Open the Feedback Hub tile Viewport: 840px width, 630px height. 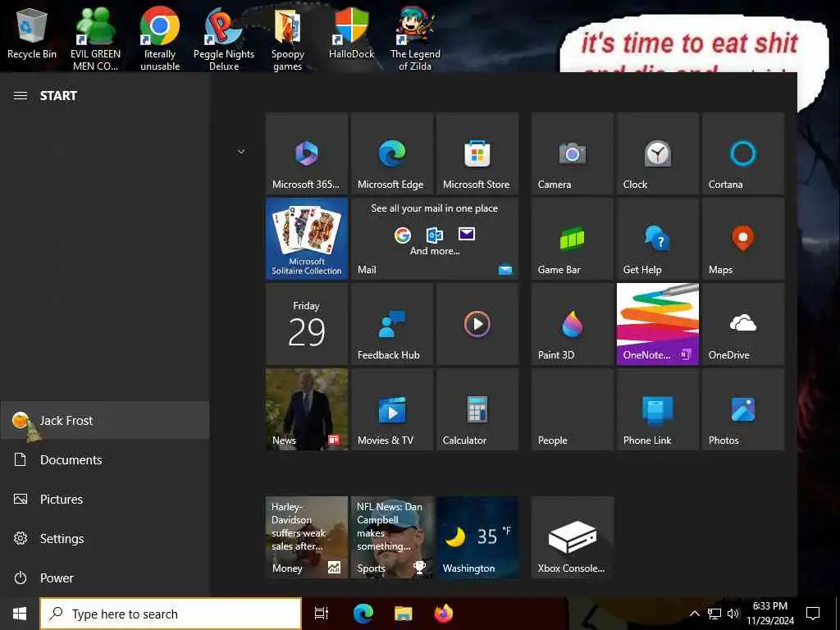tap(391, 324)
